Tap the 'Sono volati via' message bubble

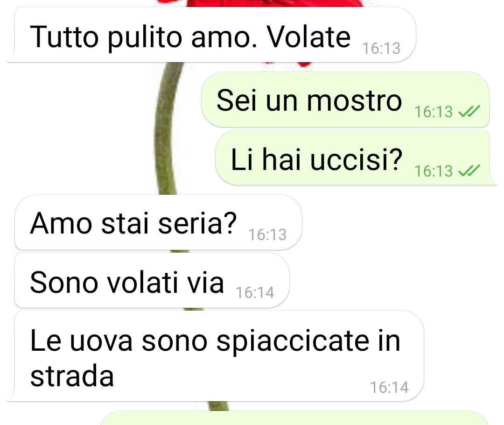pyautogui.click(x=152, y=281)
